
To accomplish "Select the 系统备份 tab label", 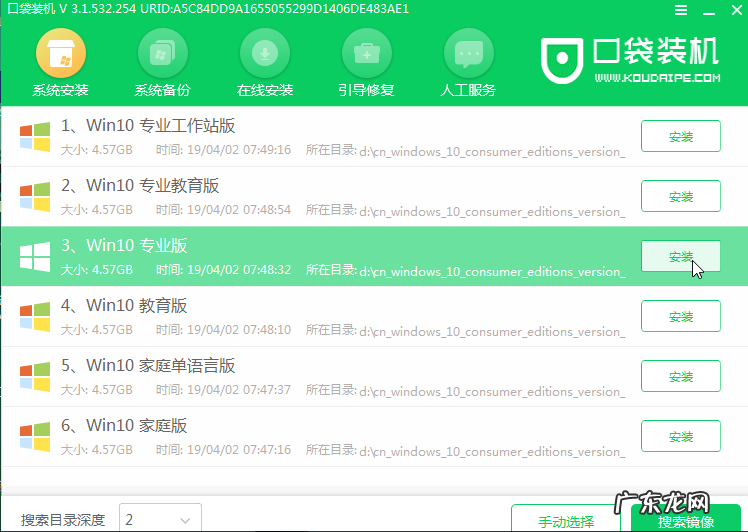I will (163, 90).
